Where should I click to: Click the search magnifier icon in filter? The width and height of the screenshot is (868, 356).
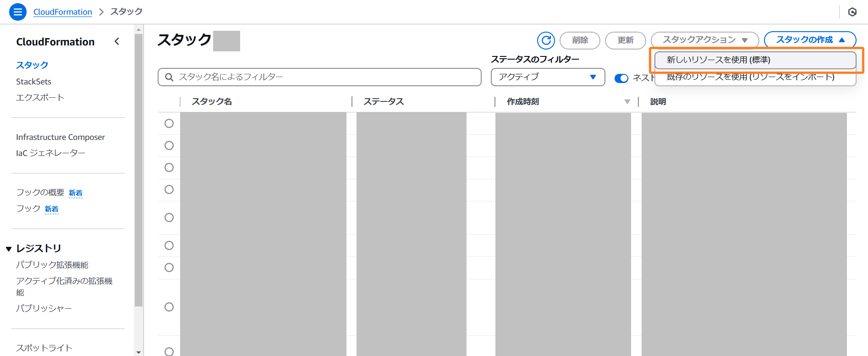click(169, 77)
